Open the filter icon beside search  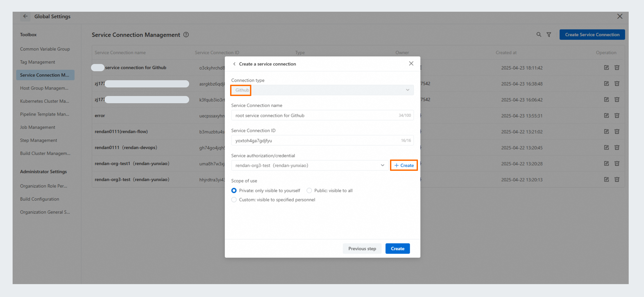549,34
